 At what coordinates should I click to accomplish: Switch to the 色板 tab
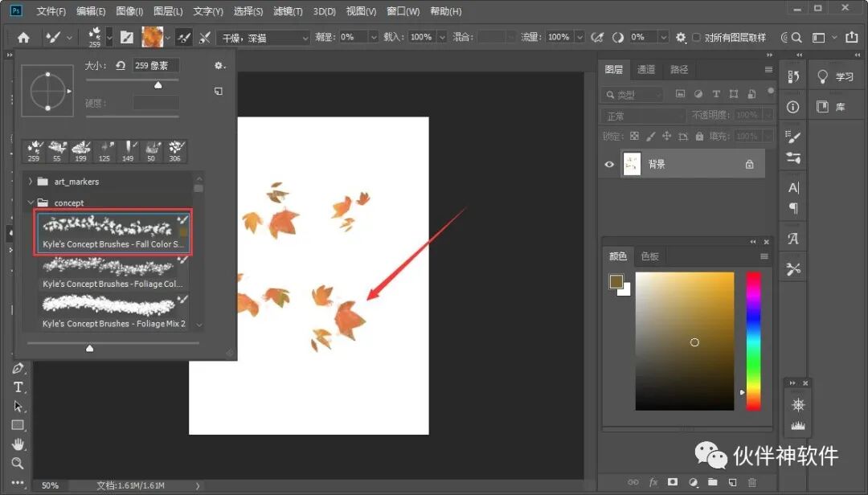[650, 256]
